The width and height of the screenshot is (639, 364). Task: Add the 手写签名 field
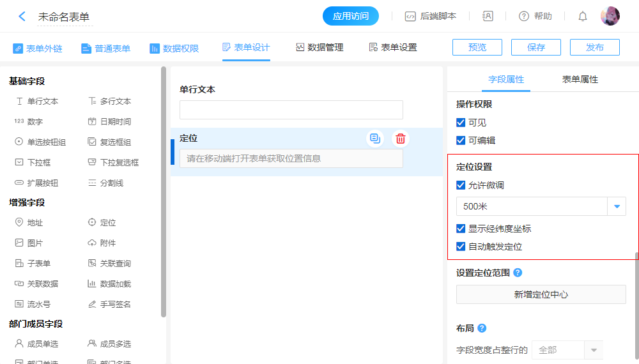tap(109, 305)
